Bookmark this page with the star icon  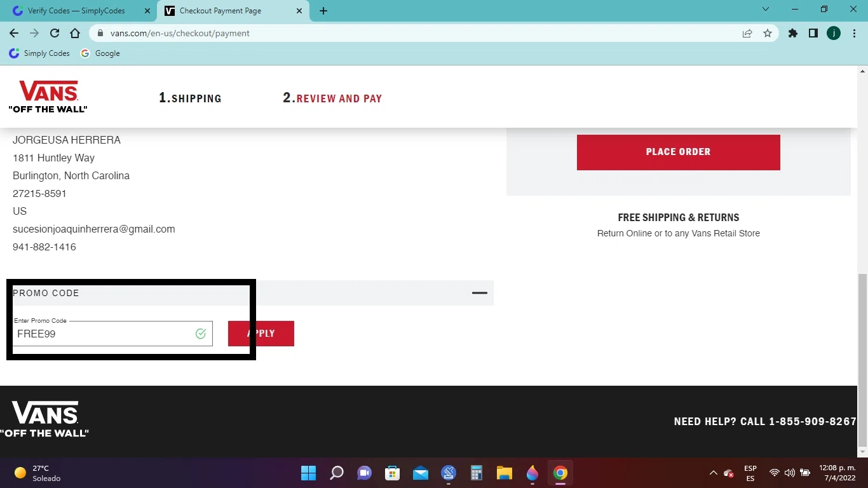768,33
